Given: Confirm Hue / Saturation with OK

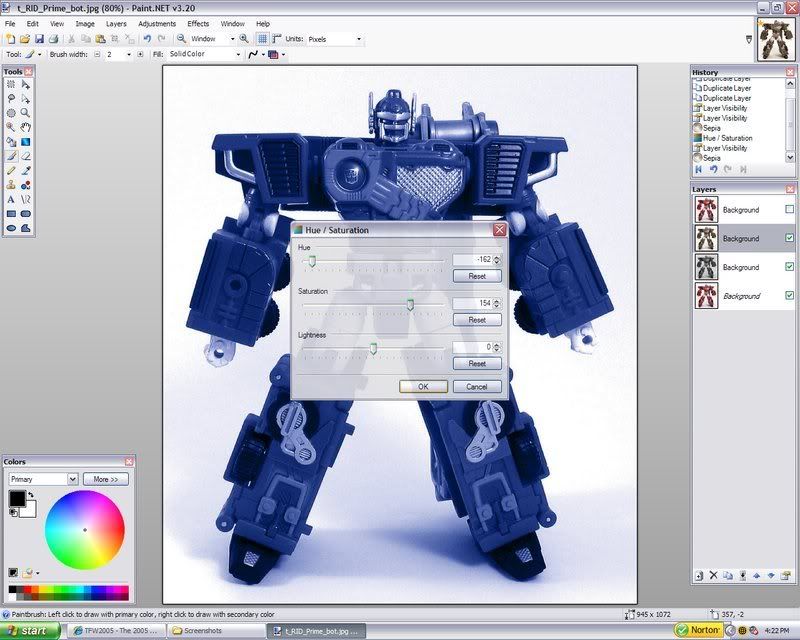Looking at the screenshot, I should [x=423, y=386].
